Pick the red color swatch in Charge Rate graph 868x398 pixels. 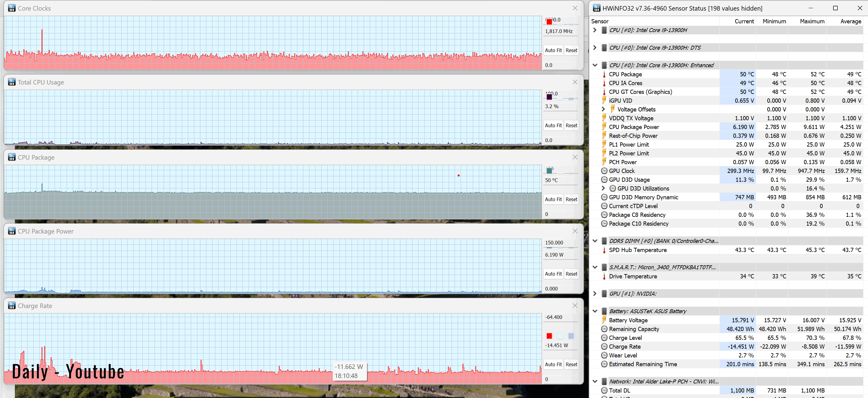click(549, 336)
